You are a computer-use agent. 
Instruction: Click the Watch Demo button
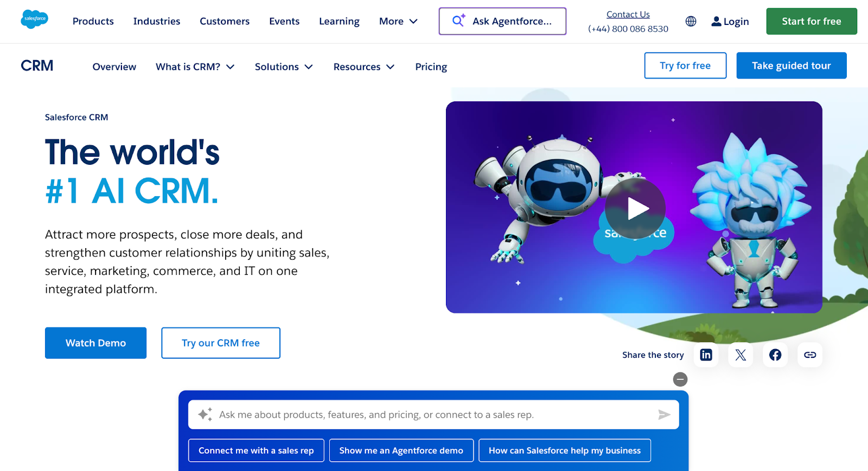pos(95,343)
